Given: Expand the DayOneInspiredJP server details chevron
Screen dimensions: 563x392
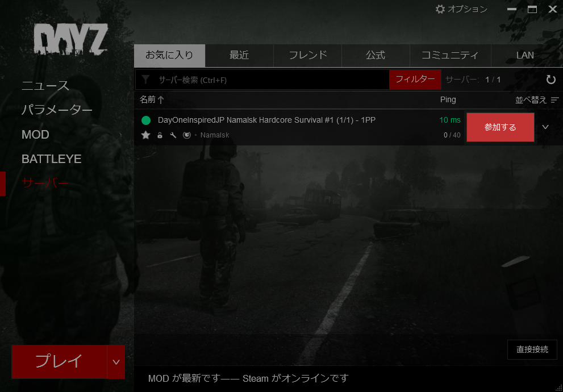Looking at the screenshot, I should [x=545, y=127].
